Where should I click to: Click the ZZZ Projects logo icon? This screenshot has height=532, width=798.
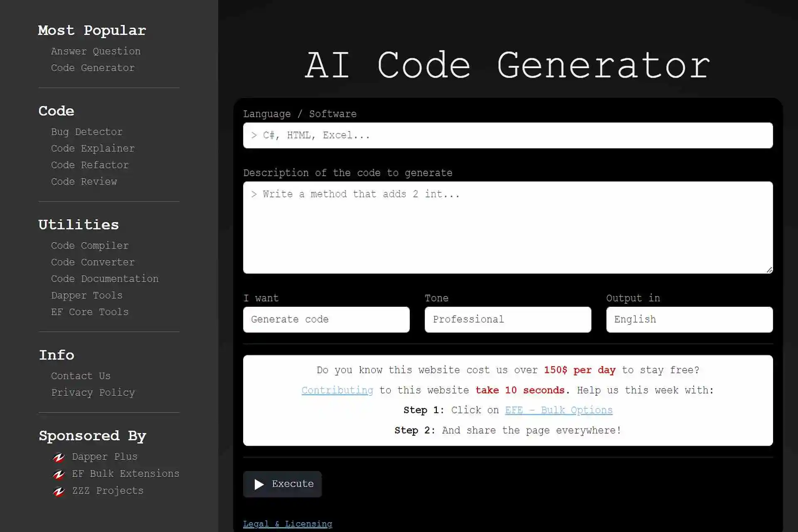(59, 491)
